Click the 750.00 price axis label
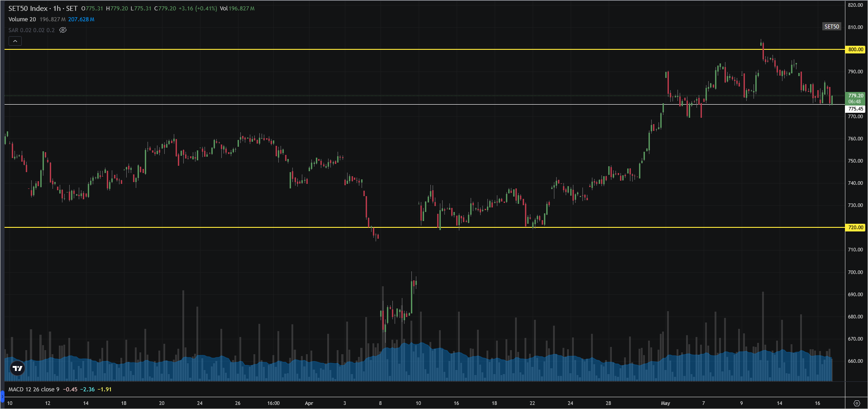 point(855,161)
